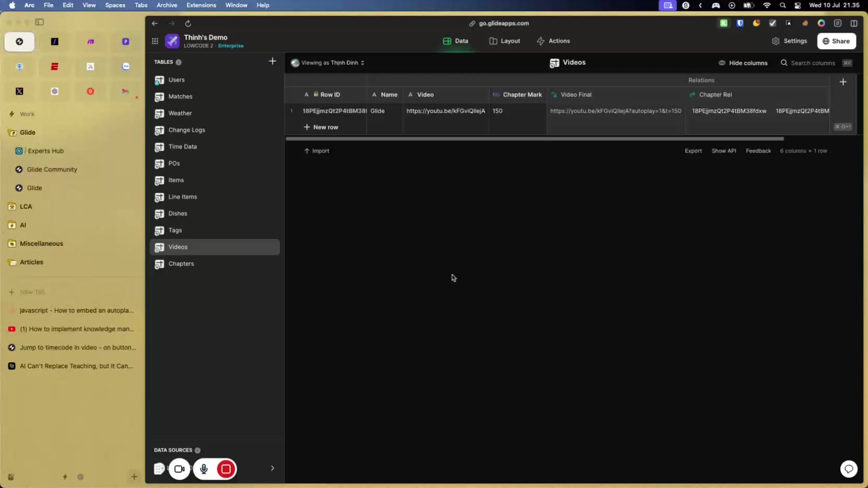The width and height of the screenshot is (868, 488).
Task: Switch to the Layout tab
Action: (x=505, y=41)
